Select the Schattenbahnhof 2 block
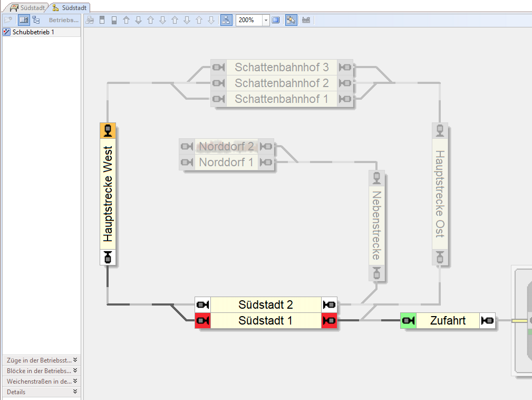Viewport: 532px width, 400px height. [x=282, y=83]
